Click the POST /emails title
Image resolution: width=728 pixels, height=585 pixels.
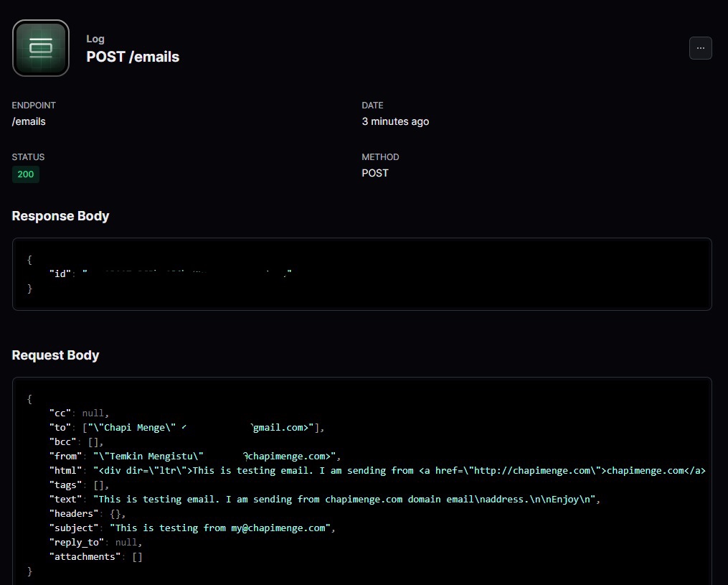click(133, 57)
